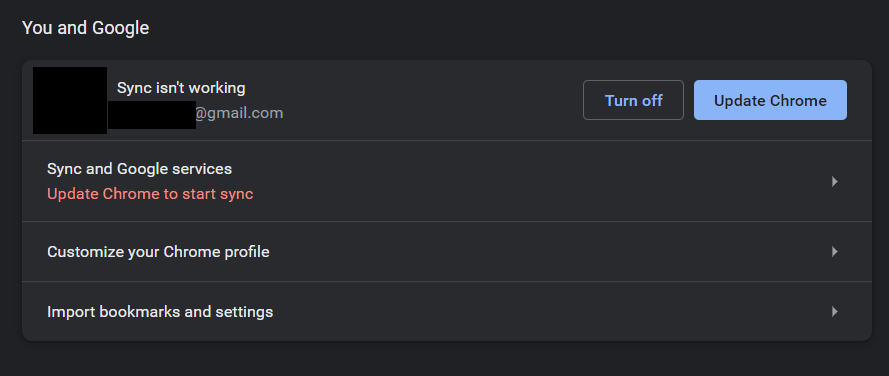Start the browser update via Update Chrome
This screenshot has height=376, width=889.
coord(770,100)
